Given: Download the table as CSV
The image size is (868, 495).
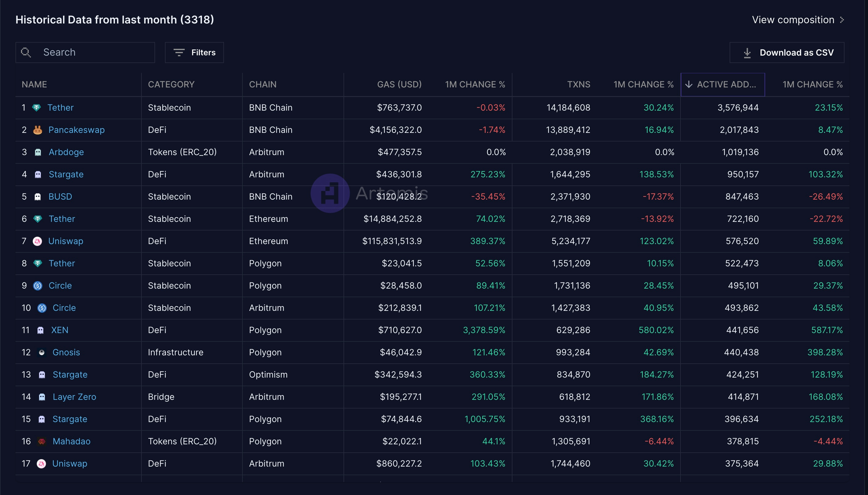Looking at the screenshot, I should point(787,52).
